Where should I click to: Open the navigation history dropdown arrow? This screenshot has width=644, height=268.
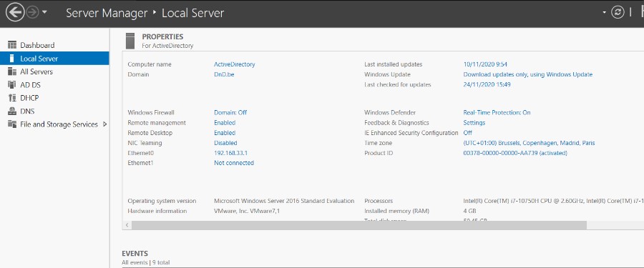coord(44,12)
